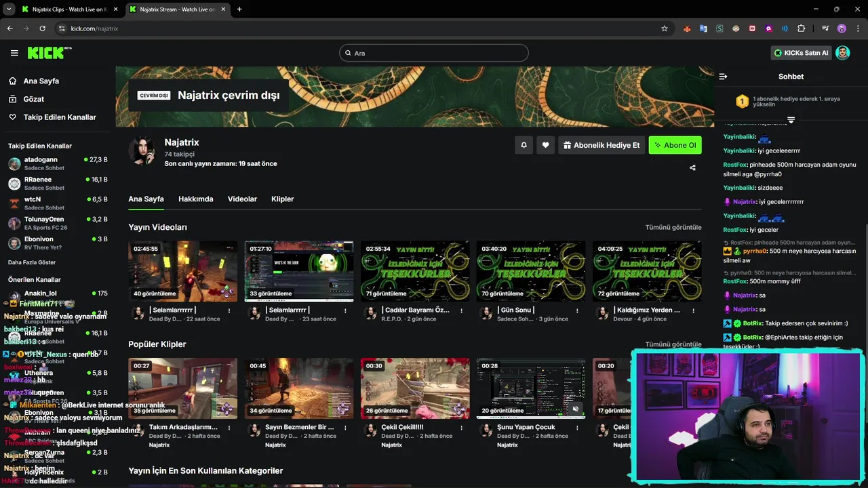View all under Yayın Videoları

(x=673, y=227)
